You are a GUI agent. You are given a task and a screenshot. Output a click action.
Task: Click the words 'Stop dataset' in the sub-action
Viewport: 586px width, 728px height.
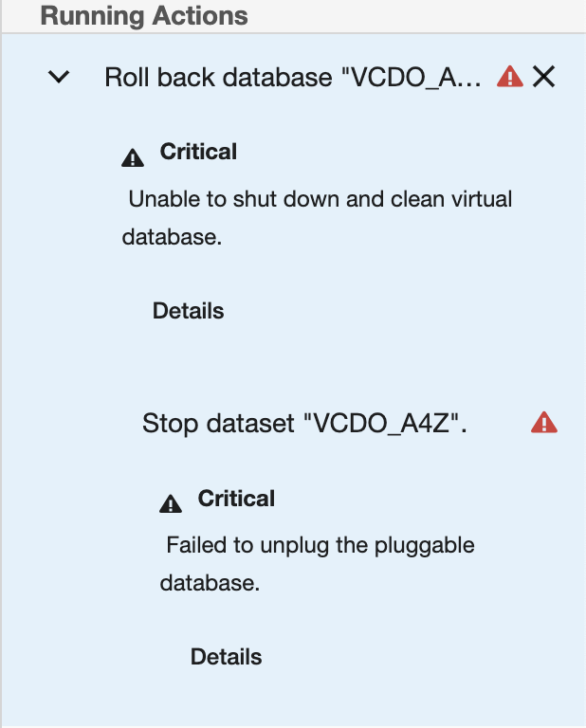tap(218, 424)
